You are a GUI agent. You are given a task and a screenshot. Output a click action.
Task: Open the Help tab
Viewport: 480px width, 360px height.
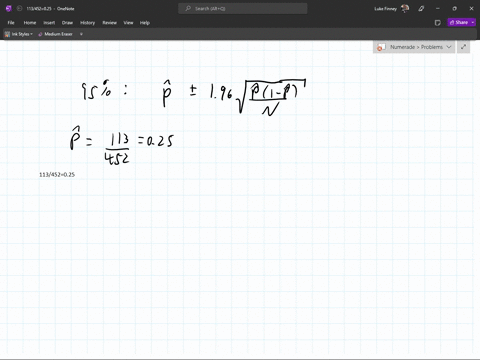click(145, 23)
